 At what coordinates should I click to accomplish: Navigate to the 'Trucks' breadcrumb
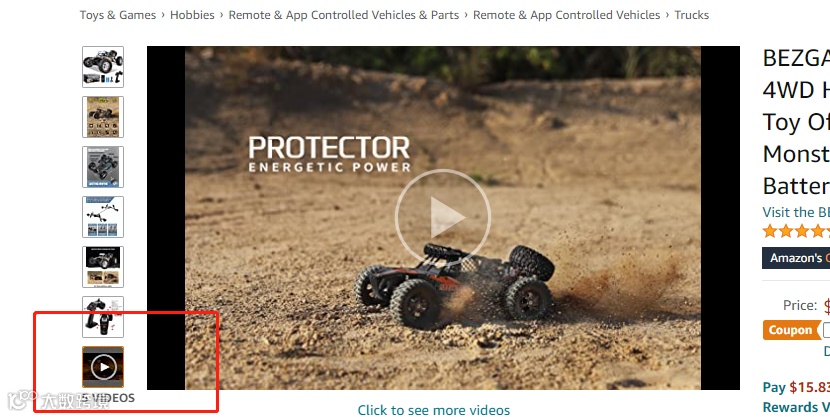click(691, 15)
